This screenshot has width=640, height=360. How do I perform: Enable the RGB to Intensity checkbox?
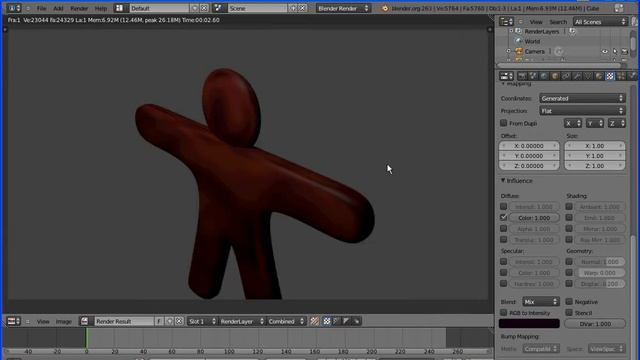(x=504, y=313)
